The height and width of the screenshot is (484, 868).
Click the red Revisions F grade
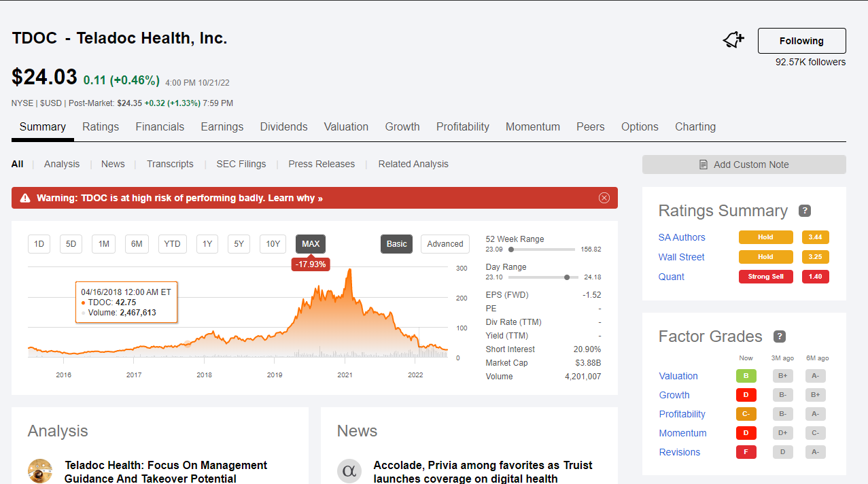746,452
